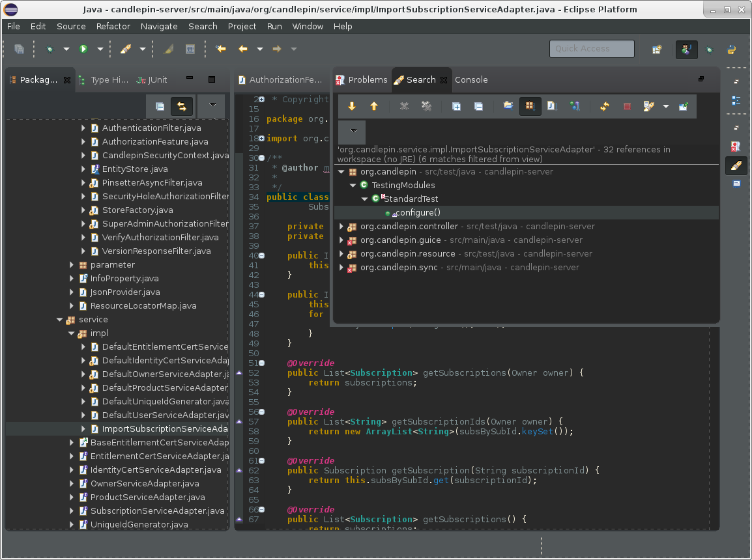Open previous searches dropdown arrow
The height and width of the screenshot is (560, 752).
point(666,106)
